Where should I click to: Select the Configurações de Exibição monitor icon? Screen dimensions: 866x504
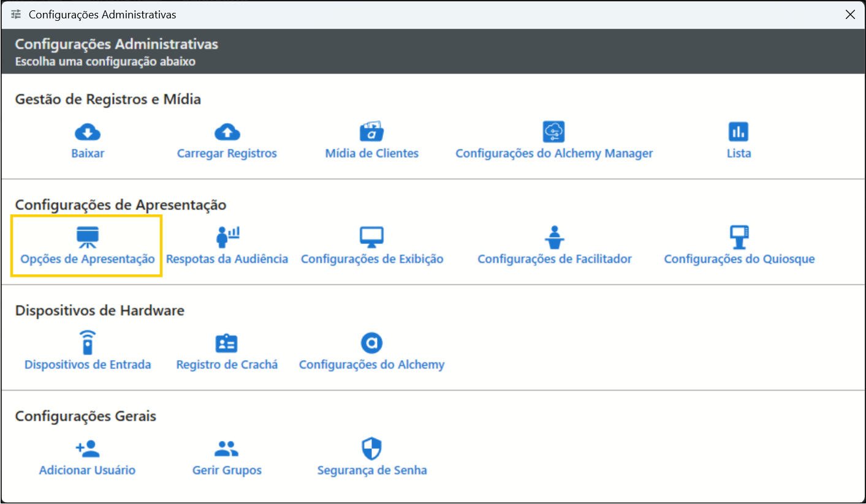(x=371, y=237)
